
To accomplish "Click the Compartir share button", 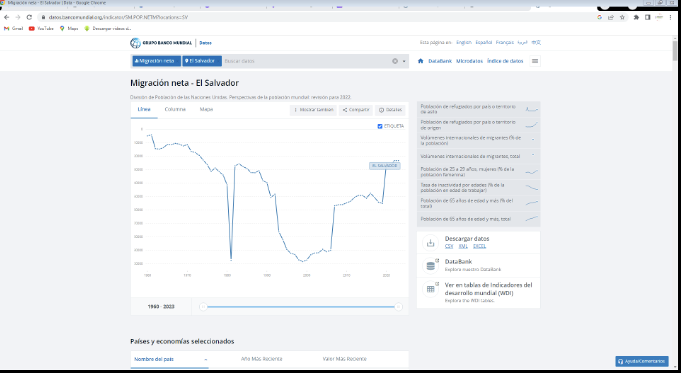I will (356, 110).
